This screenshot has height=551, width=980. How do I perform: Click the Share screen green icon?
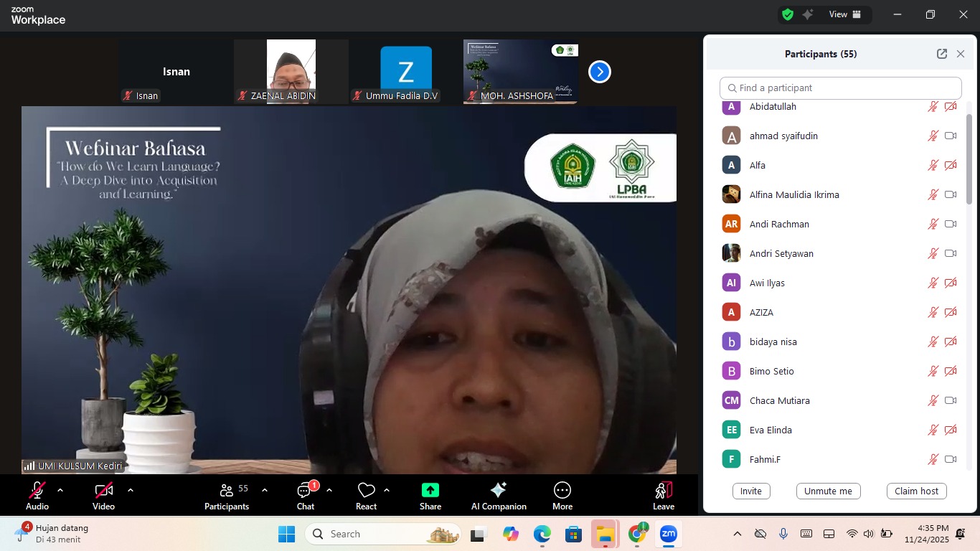click(x=430, y=490)
